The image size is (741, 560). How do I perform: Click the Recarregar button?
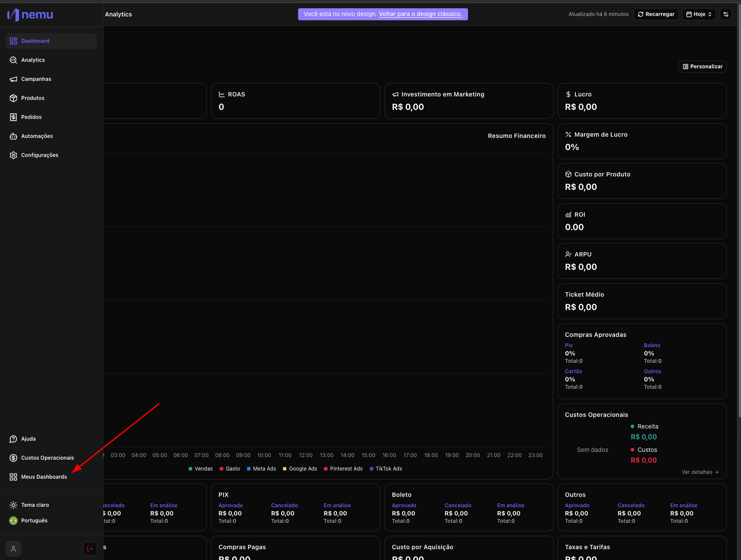[656, 14]
